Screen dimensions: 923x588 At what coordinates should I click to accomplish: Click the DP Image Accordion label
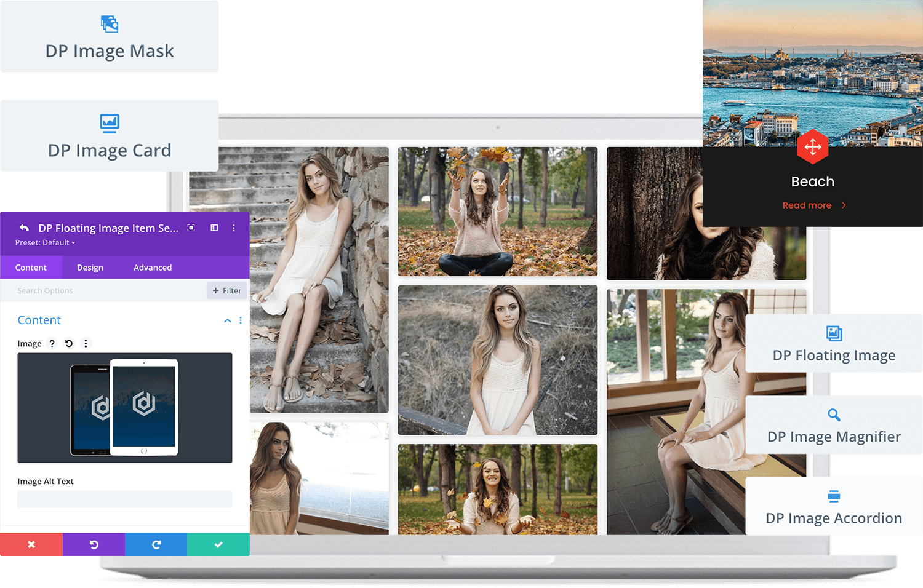[x=834, y=518]
